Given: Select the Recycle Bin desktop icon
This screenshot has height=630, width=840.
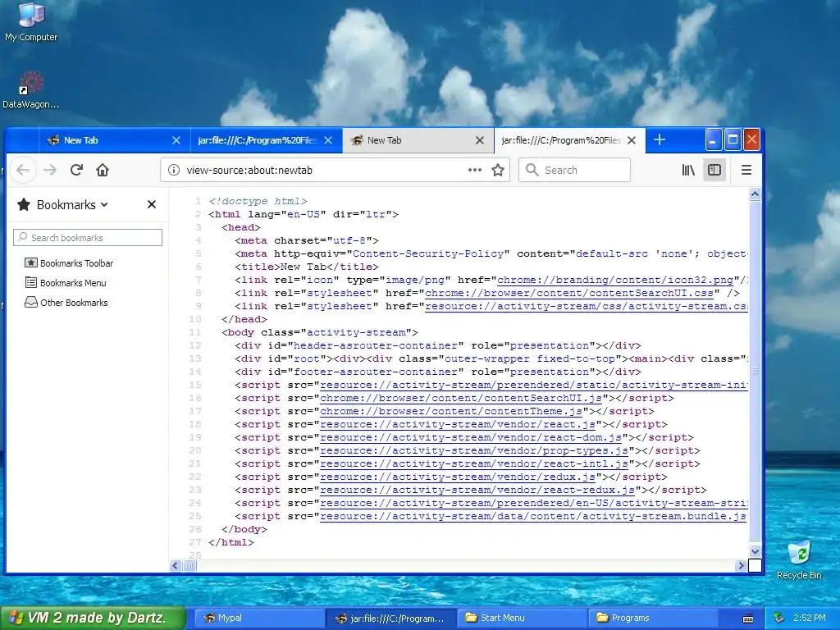Looking at the screenshot, I should coord(799,560).
